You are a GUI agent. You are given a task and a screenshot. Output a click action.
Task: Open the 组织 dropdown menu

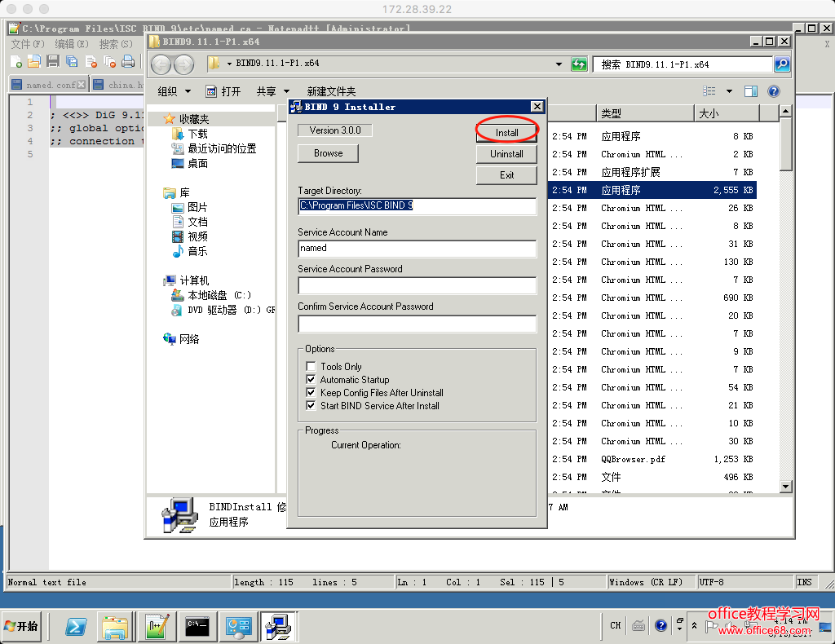pos(174,91)
